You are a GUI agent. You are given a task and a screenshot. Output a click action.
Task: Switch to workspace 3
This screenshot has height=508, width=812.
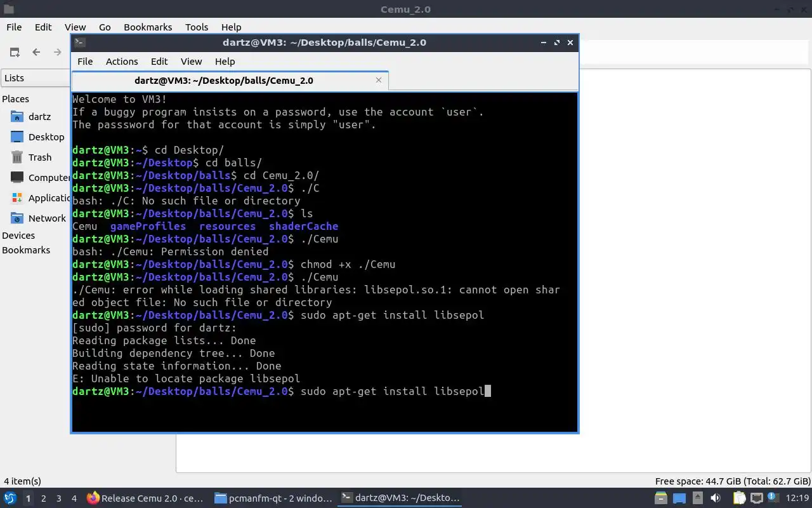click(x=58, y=498)
